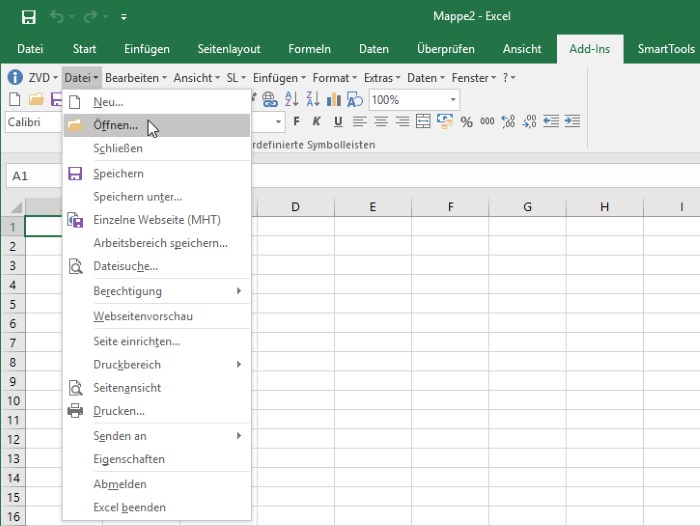
Task: Choose Speichern unter... menu entry
Action: click(x=157, y=196)
